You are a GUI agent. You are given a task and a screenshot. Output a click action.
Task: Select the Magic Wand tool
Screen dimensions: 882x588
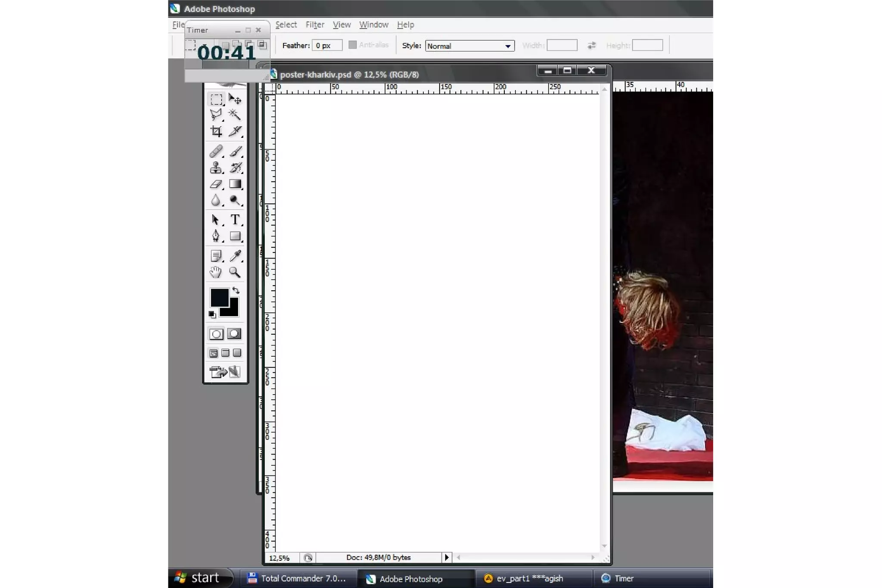click(235, 115)
